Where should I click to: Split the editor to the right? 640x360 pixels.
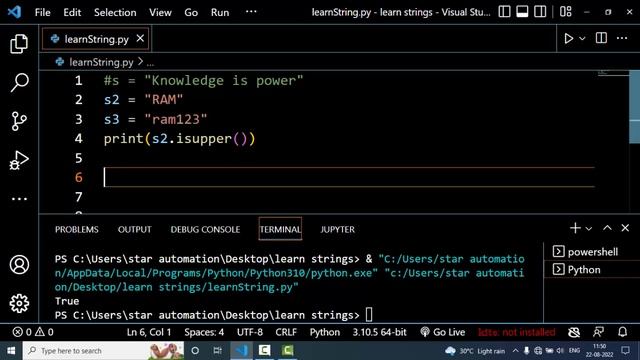click(601, 38)
